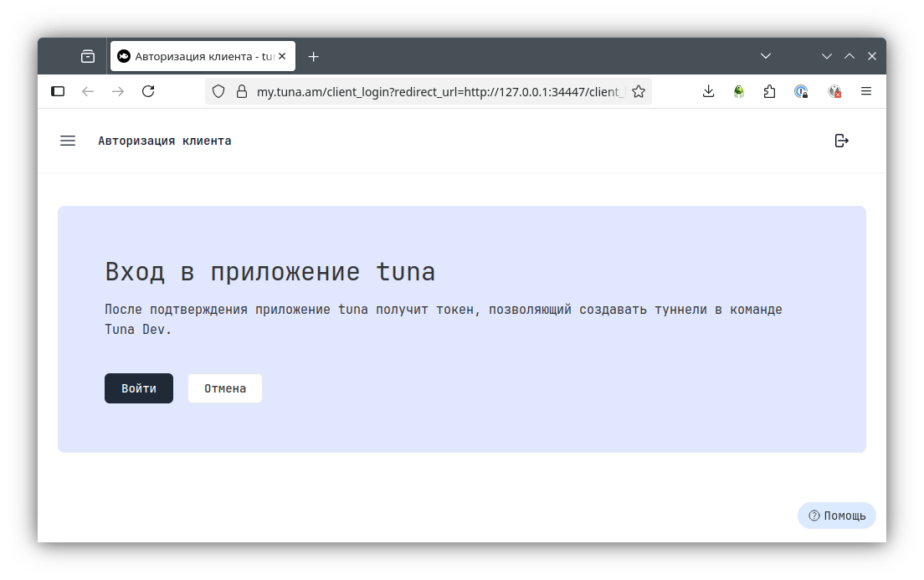Viewport: 924px width, 580px height.
Task: Reload the current page
Action: [x=148, y=91]
